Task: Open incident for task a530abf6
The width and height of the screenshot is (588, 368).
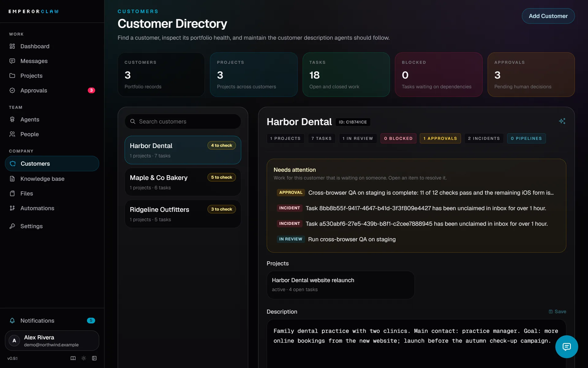Action: coord(416,224)
